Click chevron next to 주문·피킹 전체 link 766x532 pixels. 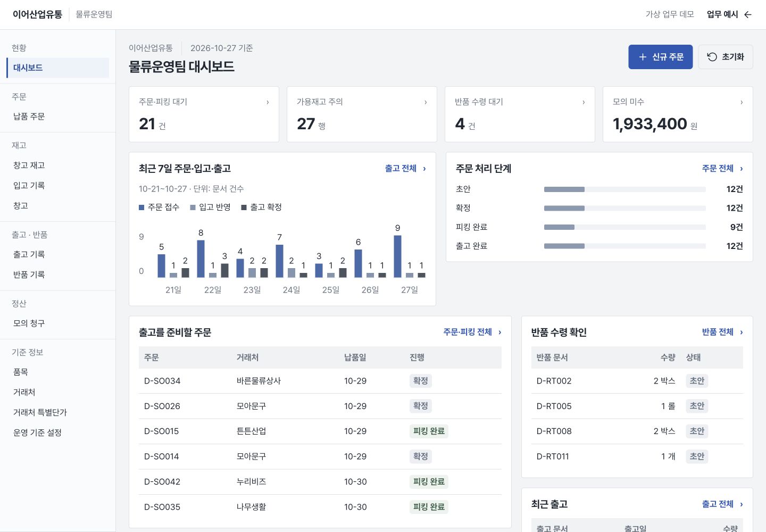499,332
